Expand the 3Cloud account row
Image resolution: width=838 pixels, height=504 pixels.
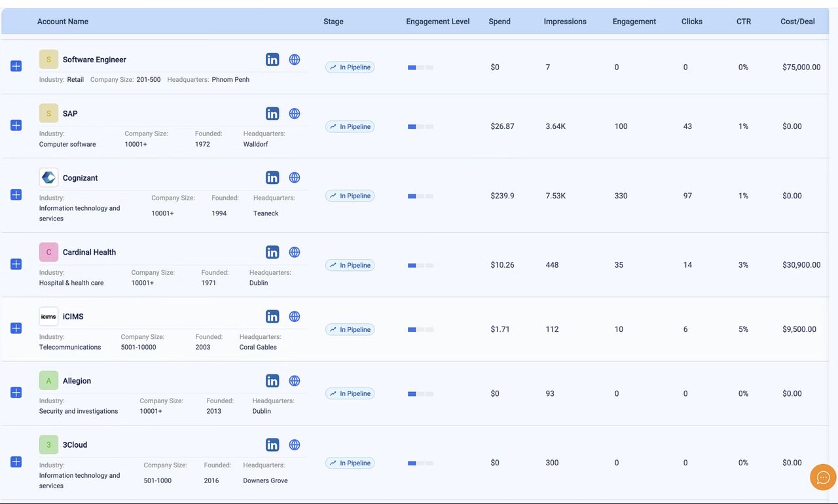pyautogui.click(x=16, y=461)
